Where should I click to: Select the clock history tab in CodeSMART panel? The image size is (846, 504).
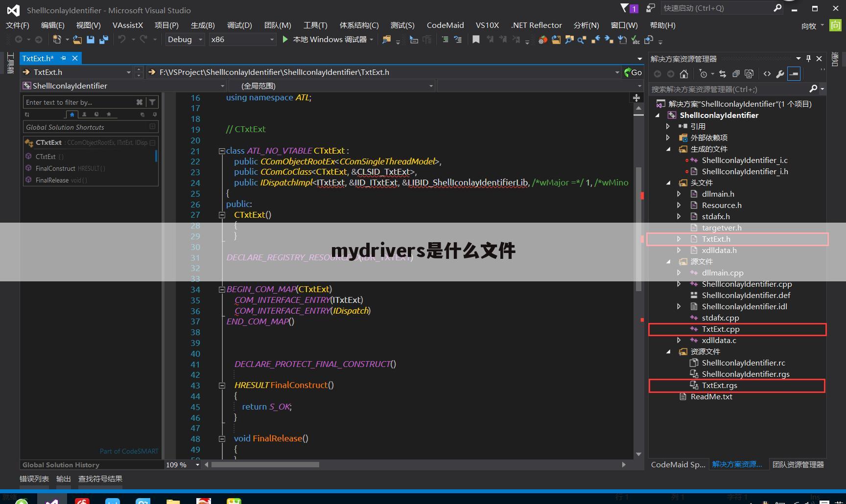(96, 115)
